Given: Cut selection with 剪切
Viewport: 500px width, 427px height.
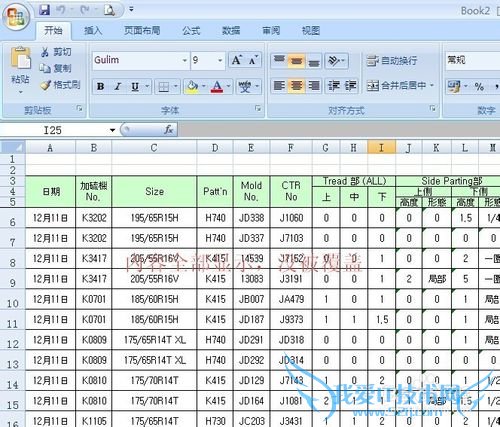Looking at the screenshot, I should tap(56, 52).
